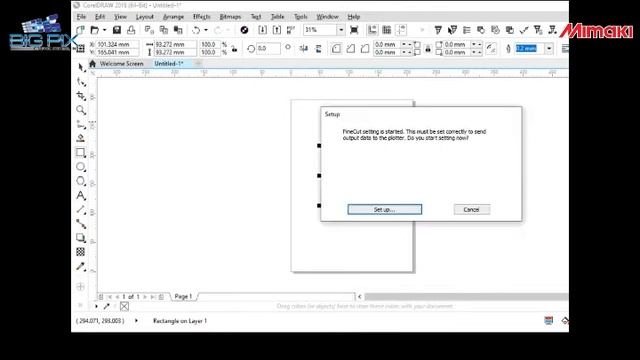This screenshot has height=360, width=640.
Task: Expand the Open recent dropdown arrow
Action: pos(104,30)
